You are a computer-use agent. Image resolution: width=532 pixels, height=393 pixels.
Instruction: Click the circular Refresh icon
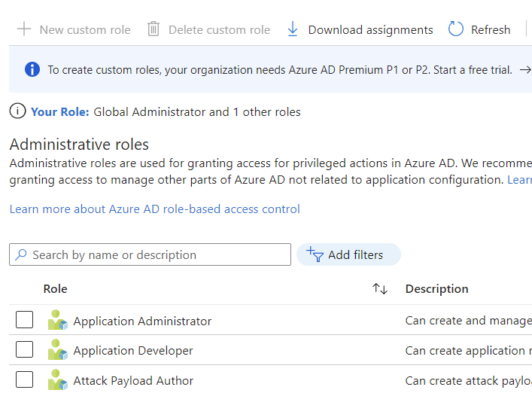coord(456,29)
